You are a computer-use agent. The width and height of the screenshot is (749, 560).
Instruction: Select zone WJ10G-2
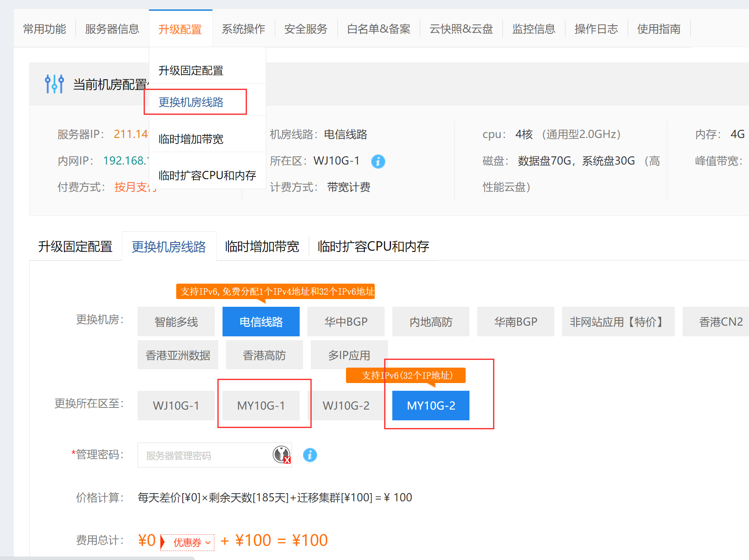point(346,406)
